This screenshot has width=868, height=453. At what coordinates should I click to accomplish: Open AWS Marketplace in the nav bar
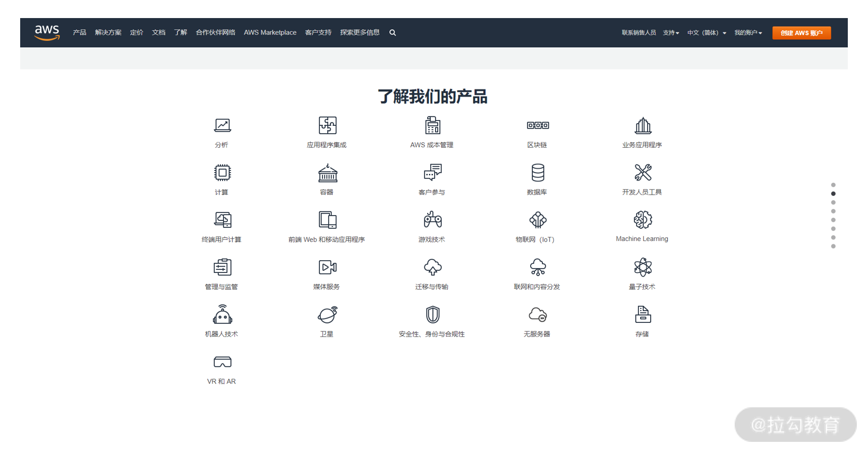(270, 32)
